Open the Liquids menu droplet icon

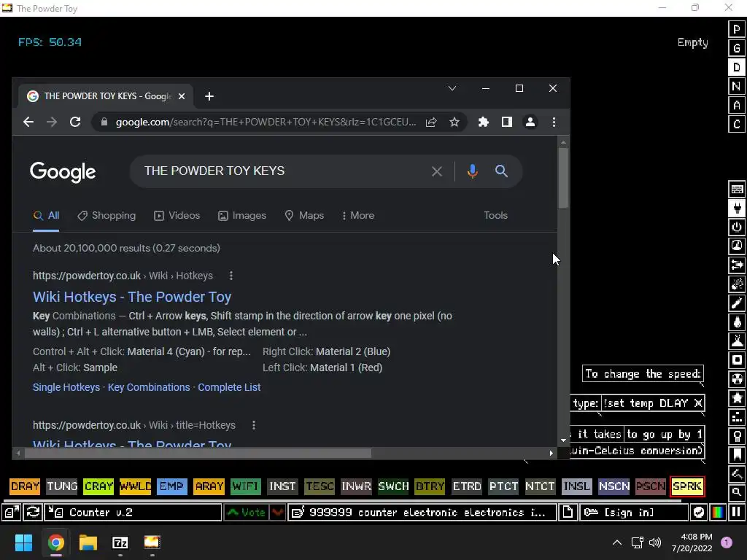(737, 322)
